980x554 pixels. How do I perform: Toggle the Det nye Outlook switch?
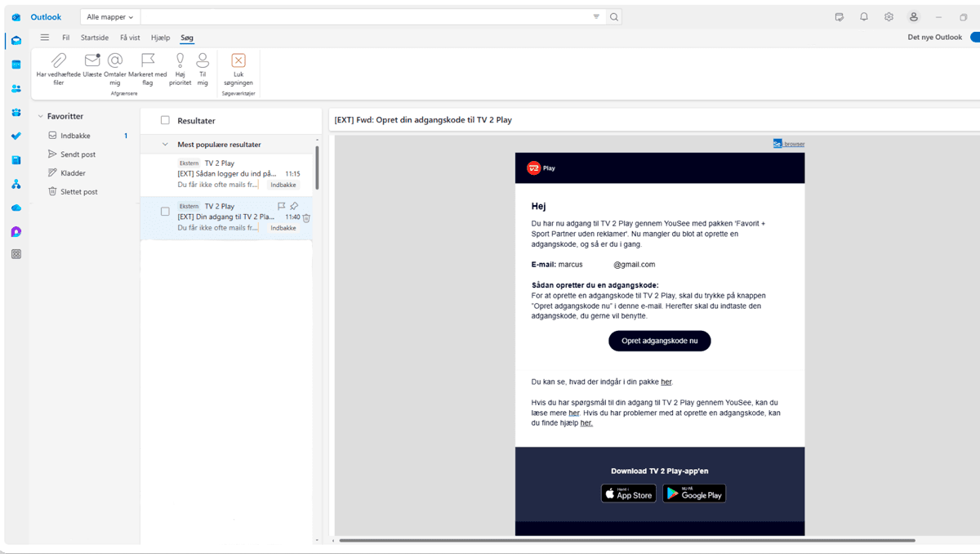pyautogui.click(x=975, y=37)
